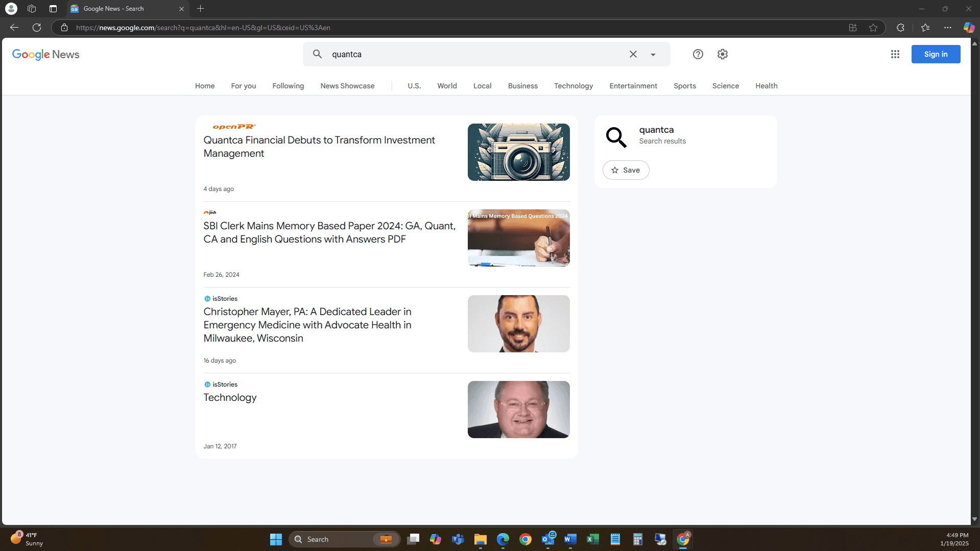
Task: Open isStories article titled Technology
Action: coord(230,397)
